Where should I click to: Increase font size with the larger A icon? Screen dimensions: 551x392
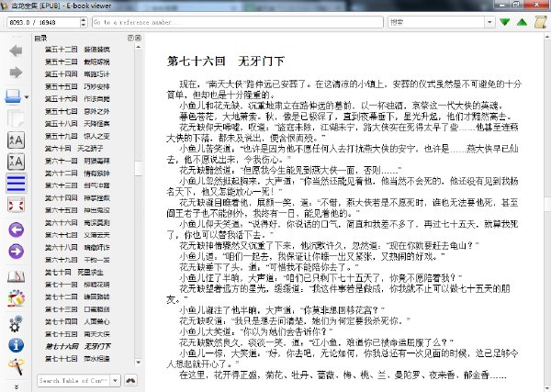pos(16,140)
